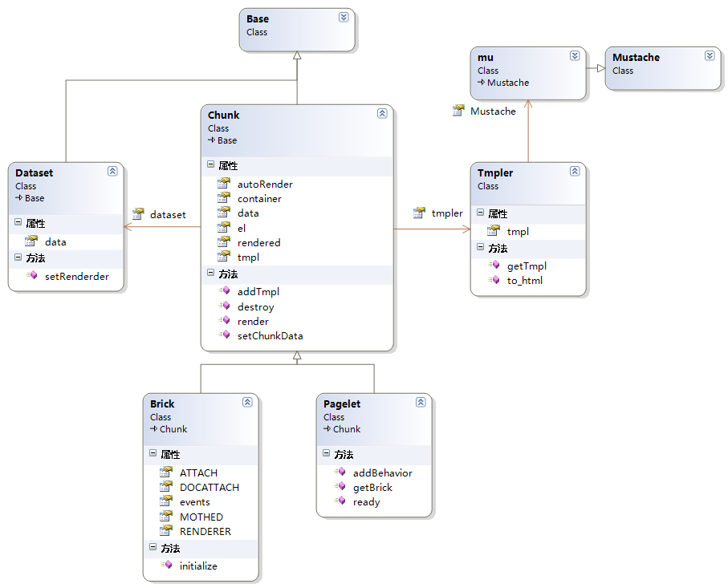Image resolution: width=728 pixels, height=588 pixels.
Task: Click the autoRender property icon
Action: [x=224, y=184]
